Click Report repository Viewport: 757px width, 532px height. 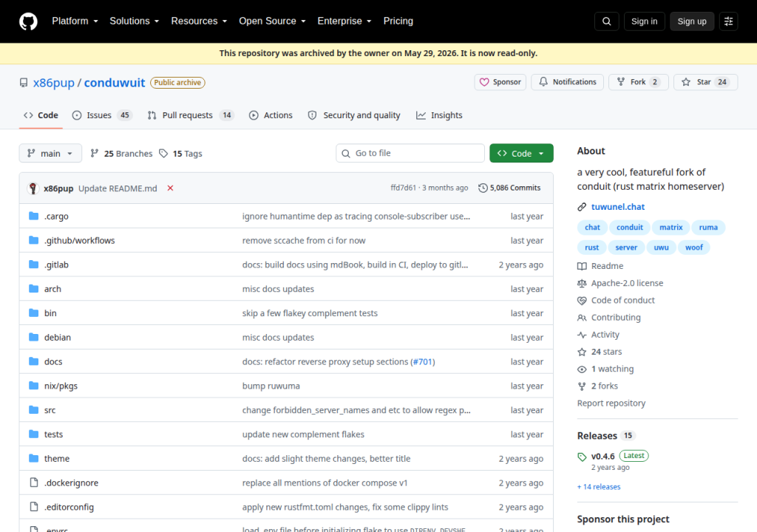click(x=611, y=403)
